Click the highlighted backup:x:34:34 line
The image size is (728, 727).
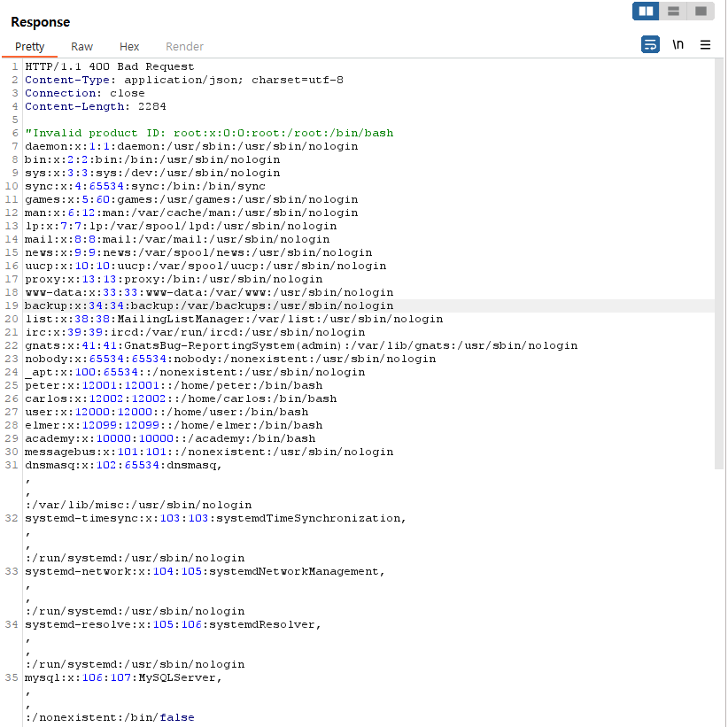click(209, 305)
